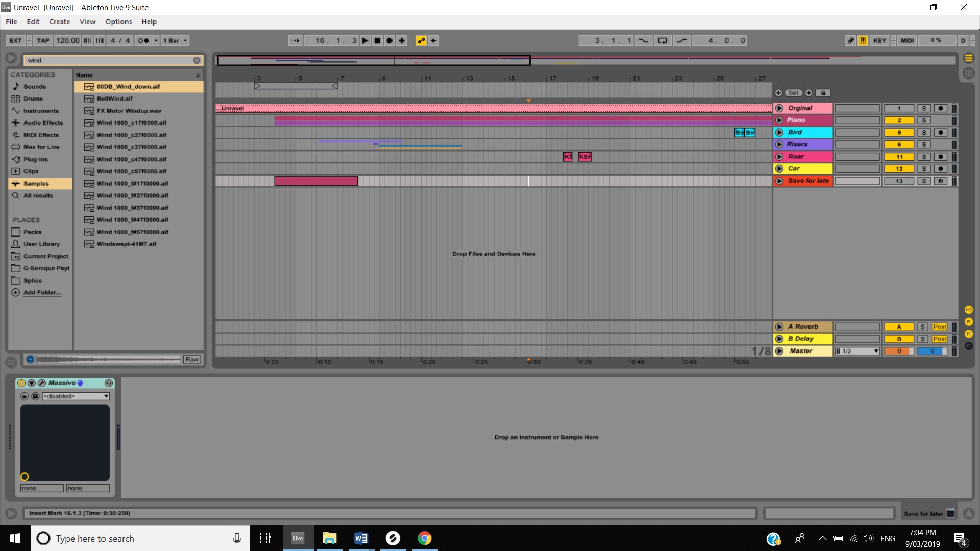
Task: Click the Stop transport button
Action: point(378,41)
